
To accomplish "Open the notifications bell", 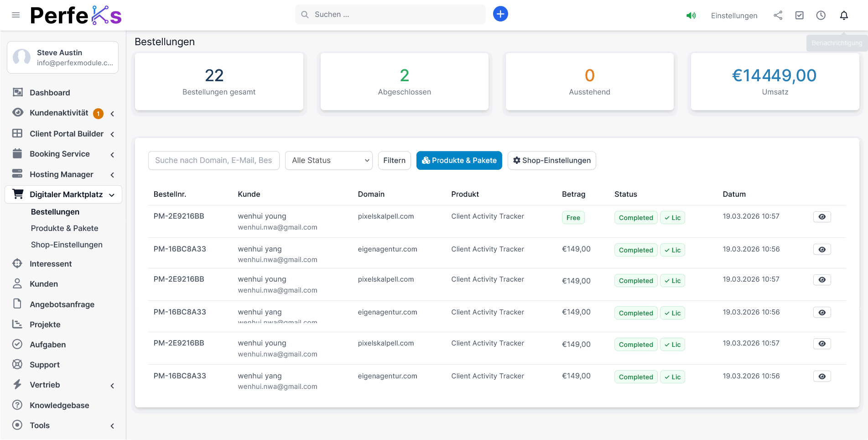I will coord(844,16).
